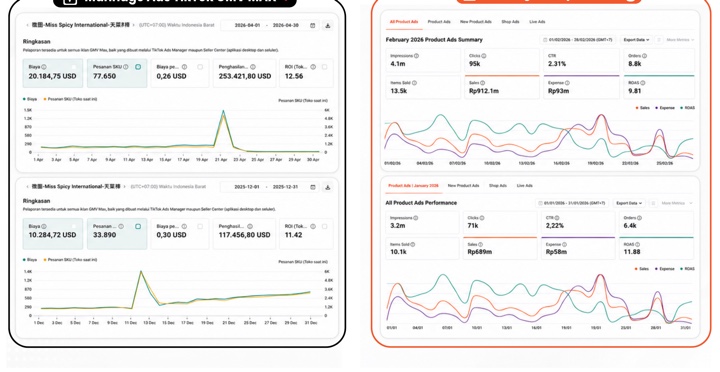The width and height of the screenshot is (720, 372).
Task: Open calendar icon for the December date range
Action: (313, 187)
